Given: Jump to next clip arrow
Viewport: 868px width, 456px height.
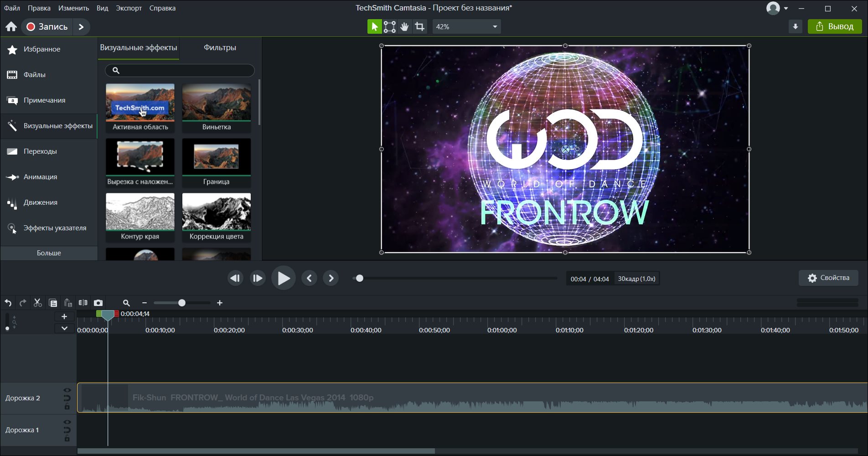Looking at the screenshot, I should (x=331, y=278).
